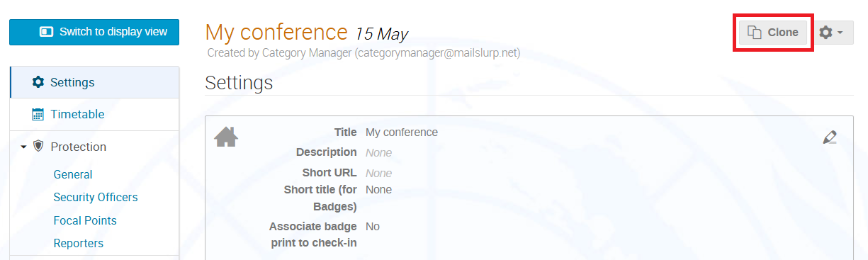
Task: Click the shield icon beside Protection
Action: click(38, 147)
